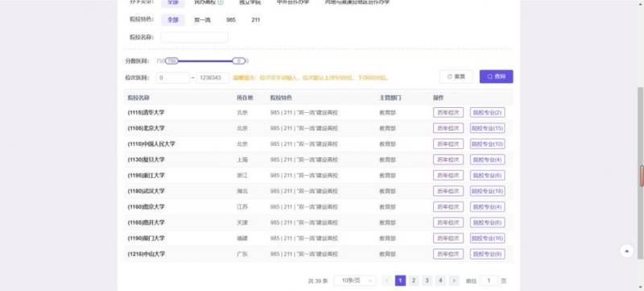Viewport: 644px width, 291px height.
Task: Select pagination page 1
Action: (x=400, y=281)
